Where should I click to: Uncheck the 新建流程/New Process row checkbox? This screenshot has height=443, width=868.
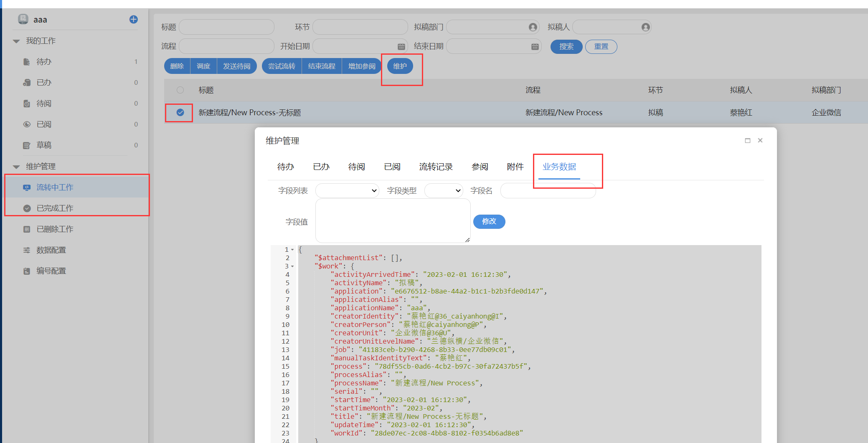[180, 112]
